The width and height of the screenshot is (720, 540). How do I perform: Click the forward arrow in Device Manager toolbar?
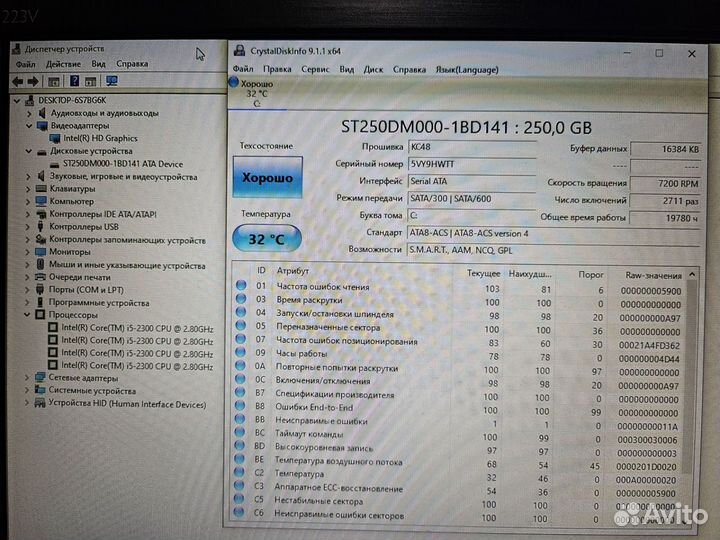(33, 82)
